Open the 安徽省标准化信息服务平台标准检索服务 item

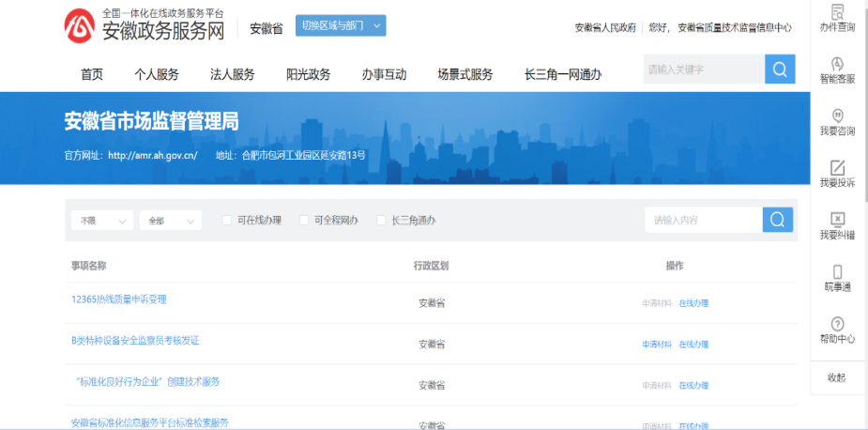pyautogui.click(x=150, y=422)
